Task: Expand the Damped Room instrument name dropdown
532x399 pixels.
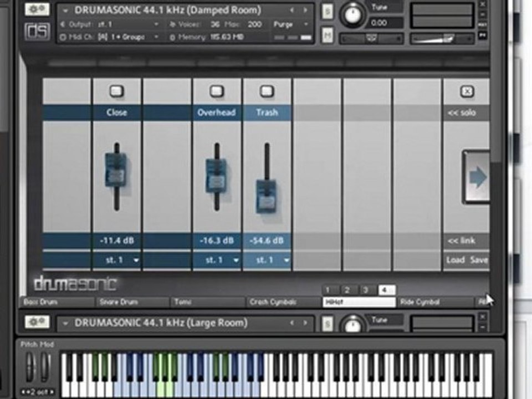Action: (x=65, y=11)
